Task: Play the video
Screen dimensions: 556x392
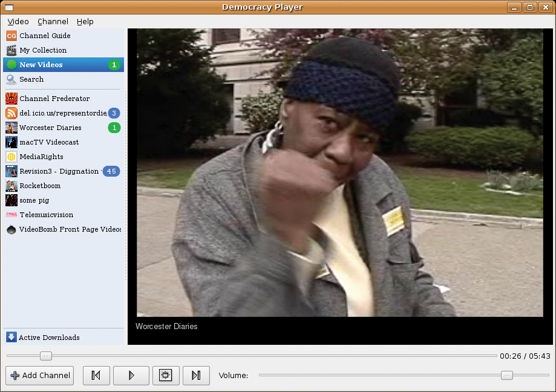Action: (x=131, y=375)
